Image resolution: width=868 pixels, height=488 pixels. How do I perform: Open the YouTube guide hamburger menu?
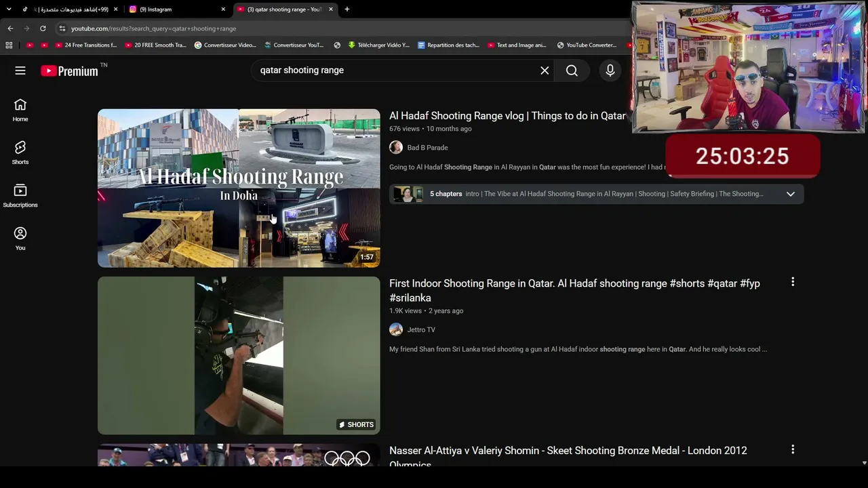click(x=20, y=70)
